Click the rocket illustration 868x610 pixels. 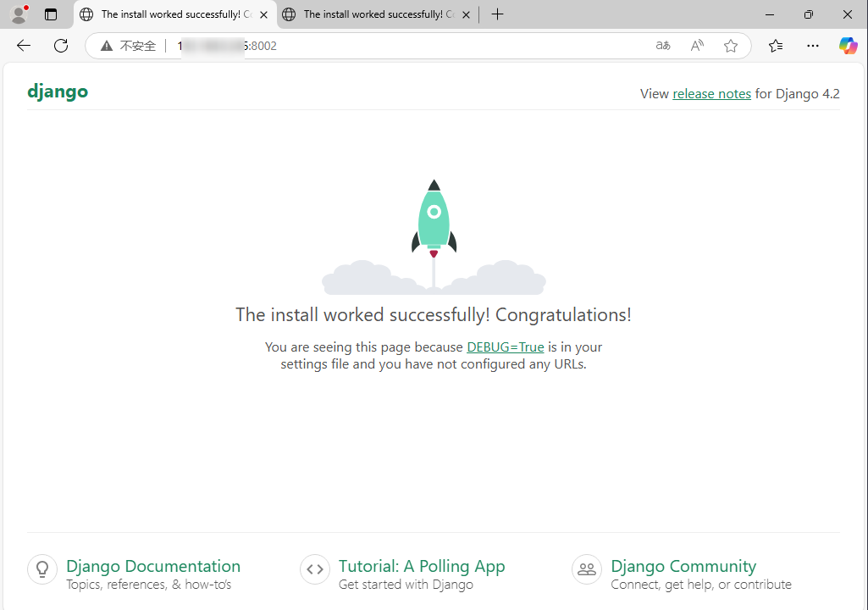[x=434, y=236]
